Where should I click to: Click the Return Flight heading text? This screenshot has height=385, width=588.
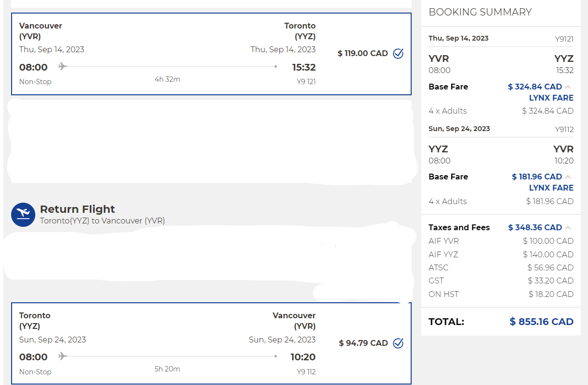pyautogui.click(x=77, y=209)
